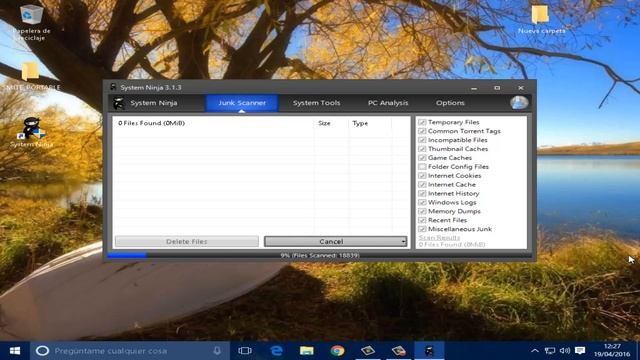Viewport: 640px width, 360px height.
Task: Open the network tray icon
Action: tap(550, 351)
